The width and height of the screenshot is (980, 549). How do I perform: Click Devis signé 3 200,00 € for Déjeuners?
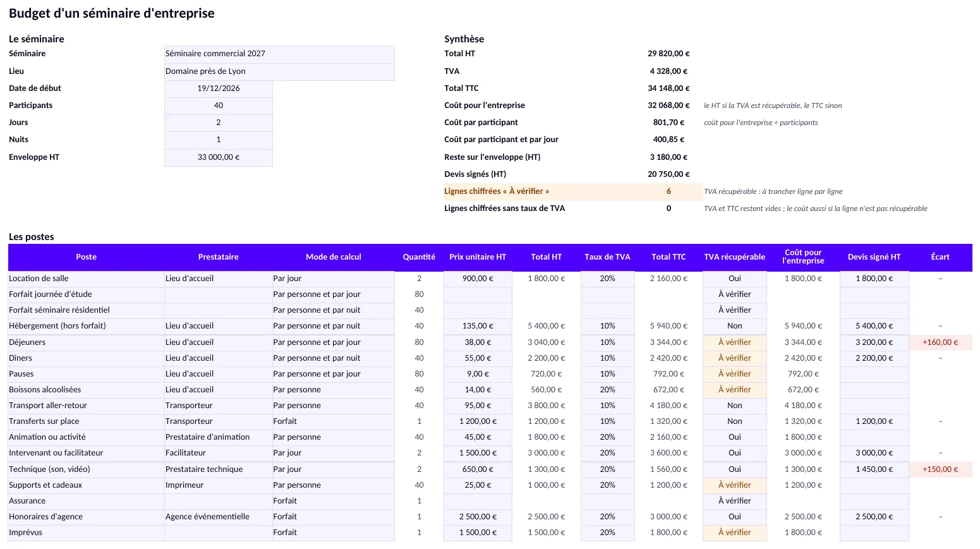[x=874, y=342]
